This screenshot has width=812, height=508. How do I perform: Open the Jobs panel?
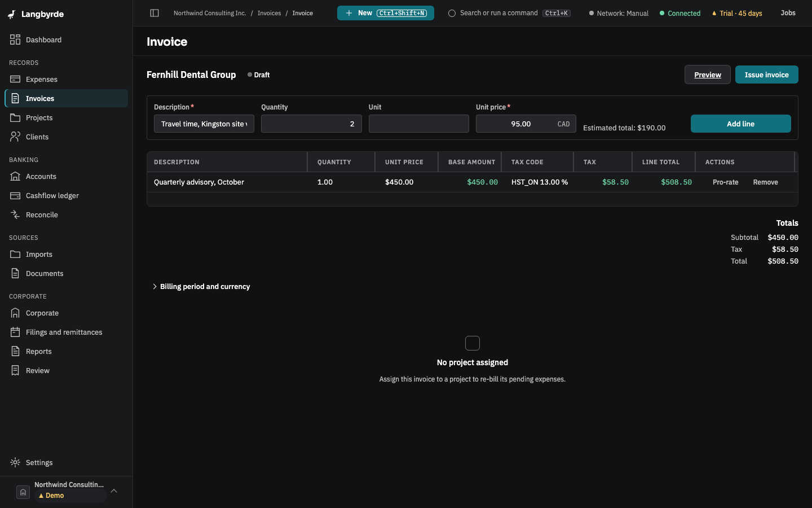(x=788, y=13)
